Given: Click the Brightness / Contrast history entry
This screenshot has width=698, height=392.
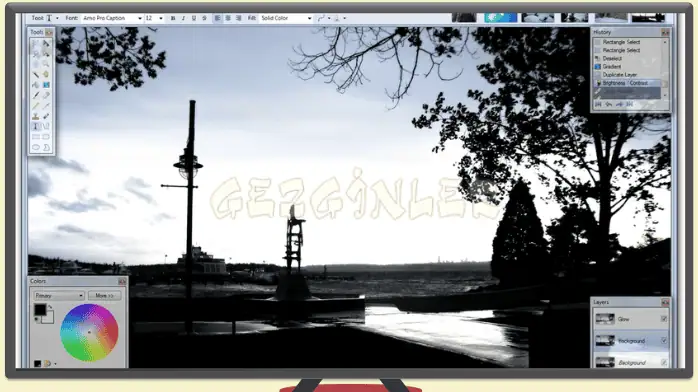Looking at the screenshot, I should point(625,83).
